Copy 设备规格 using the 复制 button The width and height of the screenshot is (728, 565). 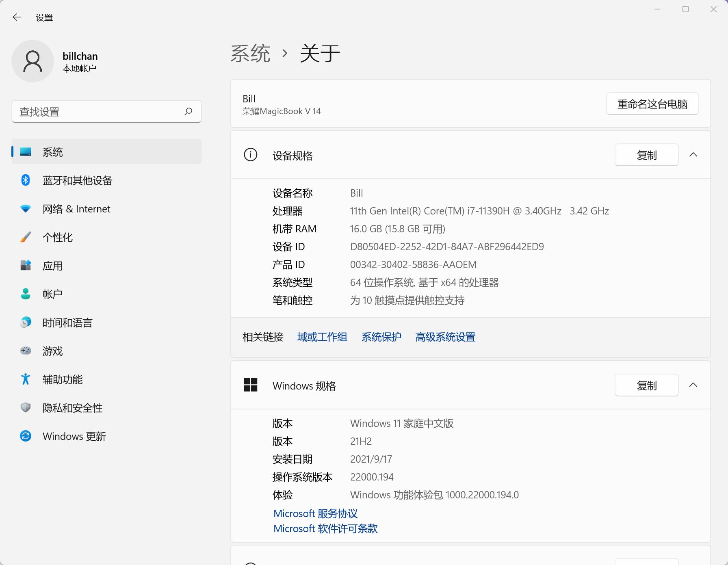pos(646,155)
